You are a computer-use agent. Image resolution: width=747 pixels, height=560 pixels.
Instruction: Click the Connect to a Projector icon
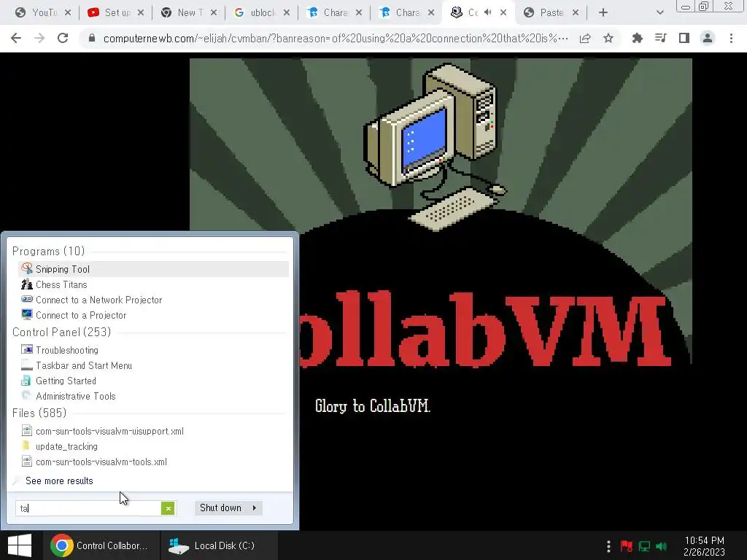coord(27,315)
